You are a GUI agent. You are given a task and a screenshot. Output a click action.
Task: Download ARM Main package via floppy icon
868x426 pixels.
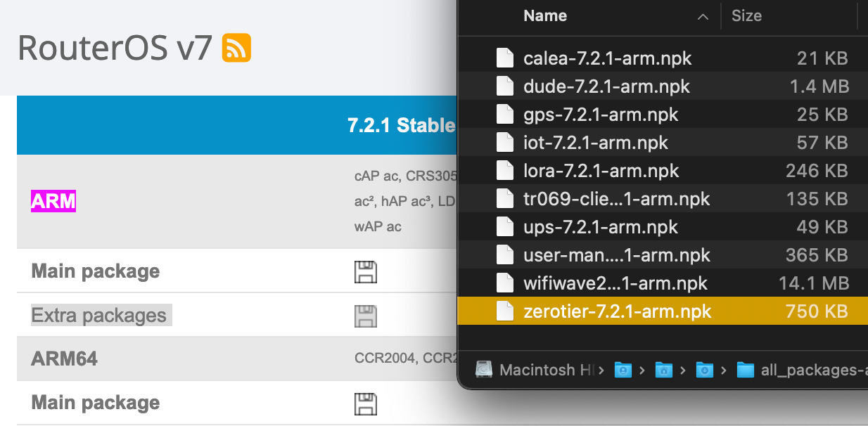(x=366, y=272)
